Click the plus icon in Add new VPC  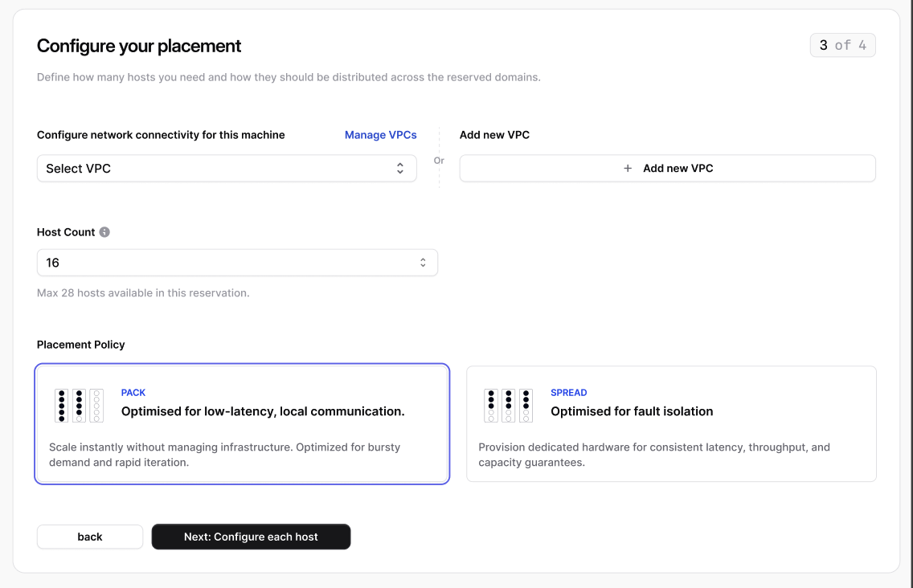point(628,168)
